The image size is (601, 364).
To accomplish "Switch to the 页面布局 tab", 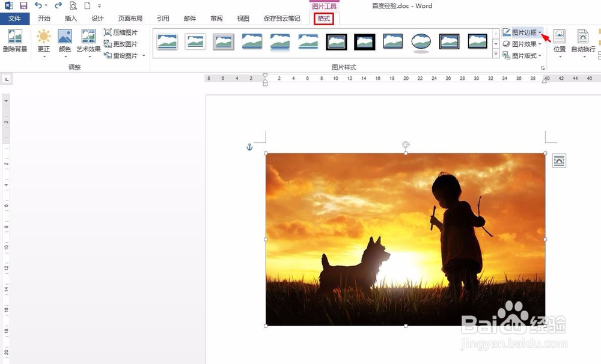I will [130, 19].
